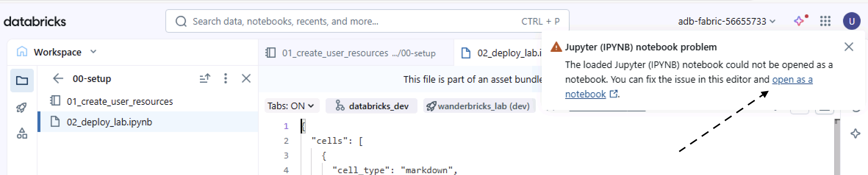Click the databricks logo
This screenshot has width=868, height=175.
35,22
